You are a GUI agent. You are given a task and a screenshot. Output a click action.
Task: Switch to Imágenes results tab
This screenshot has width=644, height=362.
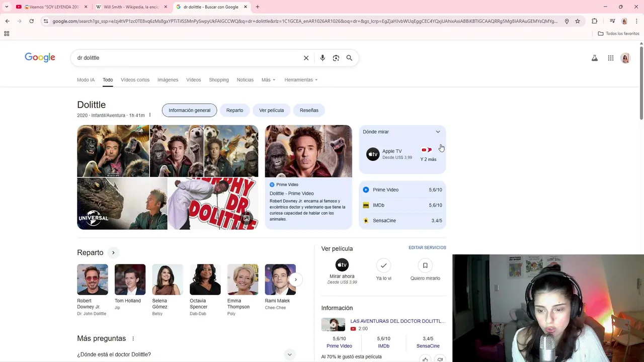pyautogui.click(x=168, y=80)
